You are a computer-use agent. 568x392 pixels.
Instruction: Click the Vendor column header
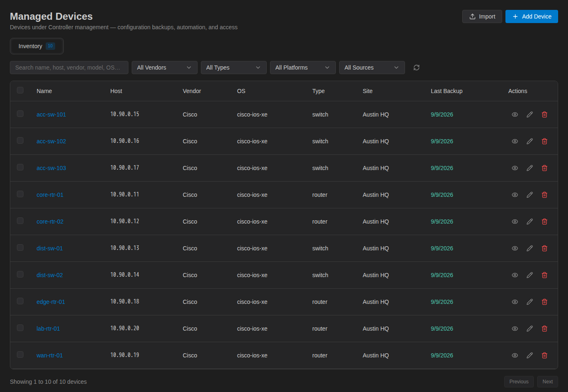(x=192, y=91)
